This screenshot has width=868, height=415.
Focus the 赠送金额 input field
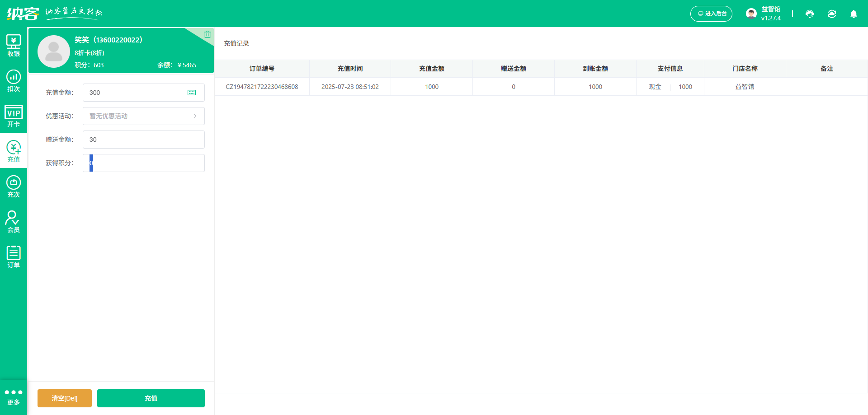click(x=143, y=140)
